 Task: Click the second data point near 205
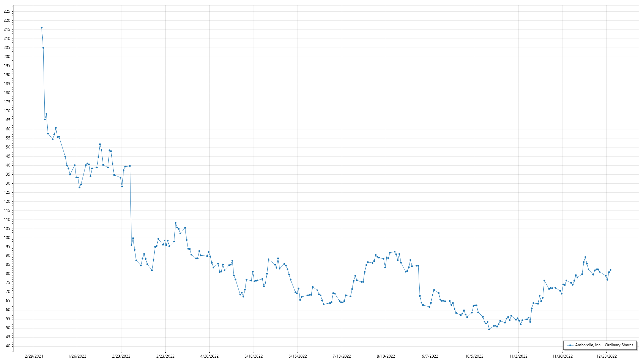tap(43, 48)
